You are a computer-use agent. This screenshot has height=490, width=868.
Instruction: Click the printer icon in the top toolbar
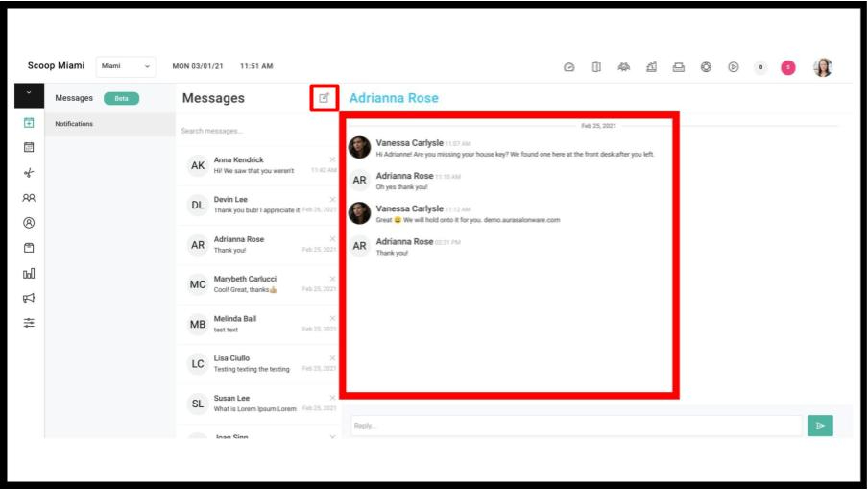click(679, 67)
